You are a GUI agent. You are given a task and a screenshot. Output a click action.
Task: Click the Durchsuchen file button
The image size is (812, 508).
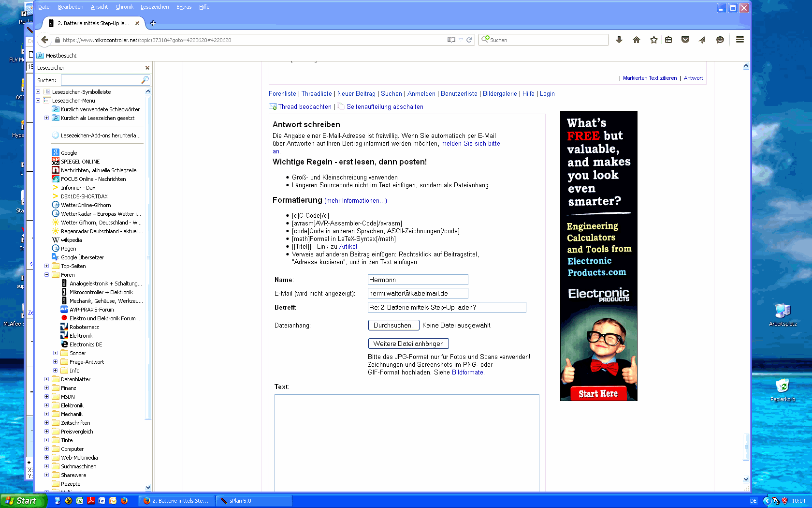[x=393, y=326]
